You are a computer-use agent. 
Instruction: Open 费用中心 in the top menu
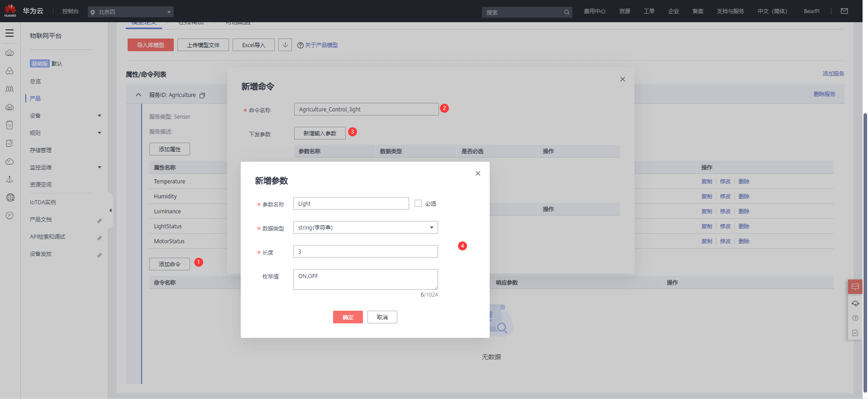coord(594,11)
